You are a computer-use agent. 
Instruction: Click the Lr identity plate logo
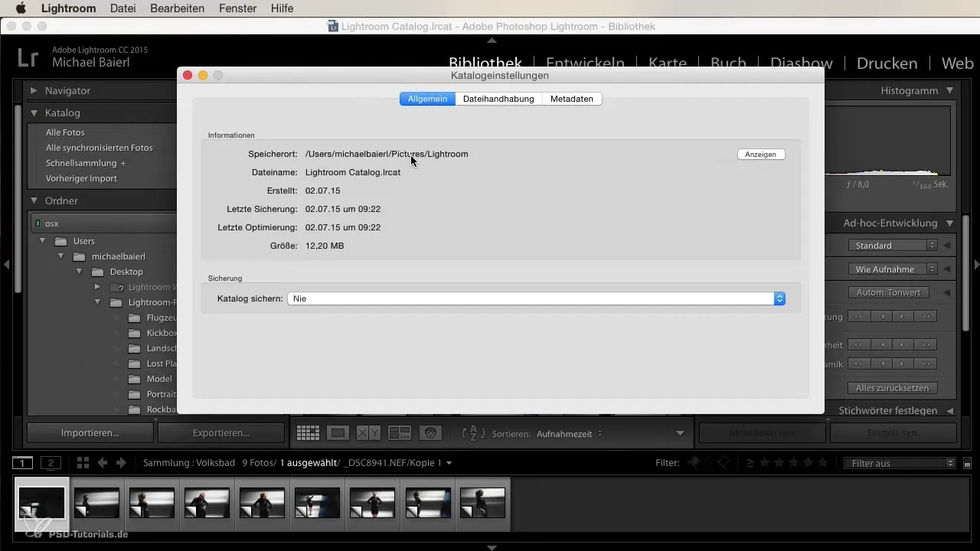tap(28, 57)
